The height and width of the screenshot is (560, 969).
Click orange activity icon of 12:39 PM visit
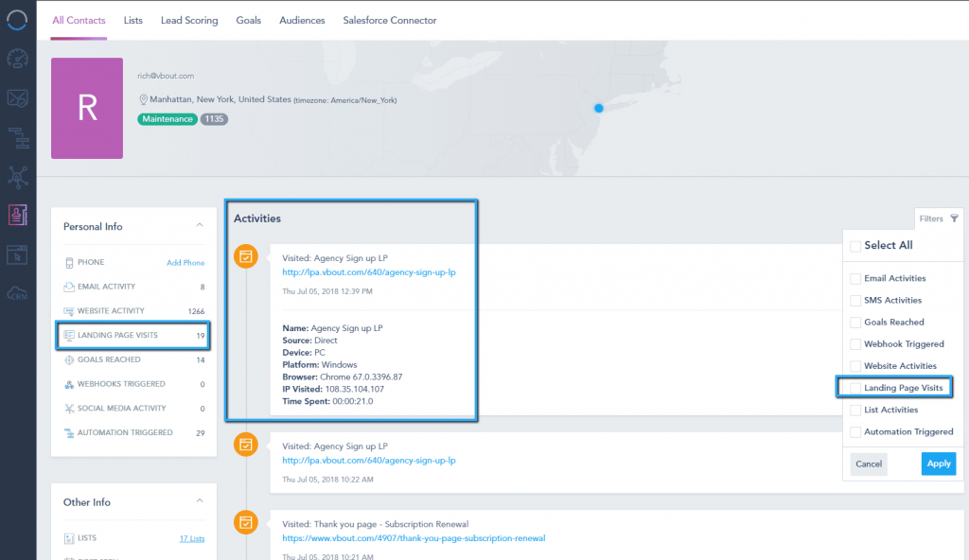(x=246, y=256)
